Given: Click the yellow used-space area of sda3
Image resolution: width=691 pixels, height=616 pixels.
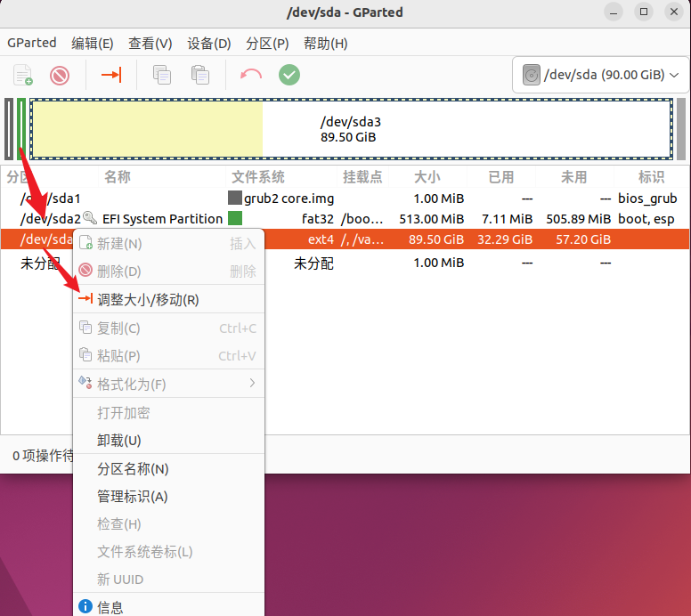Looking at the screenshot, I should pyautogui.click(x=147, y=129).
